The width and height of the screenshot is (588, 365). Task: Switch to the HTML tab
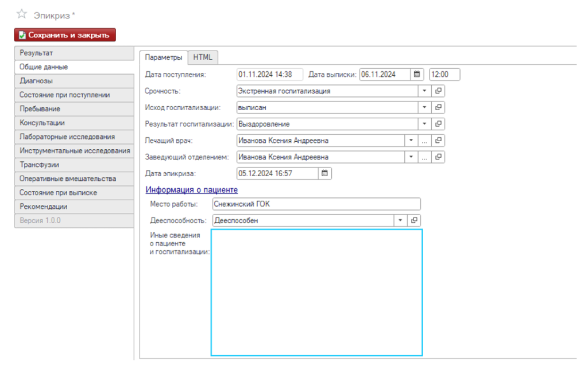click(x=203, y=57)
